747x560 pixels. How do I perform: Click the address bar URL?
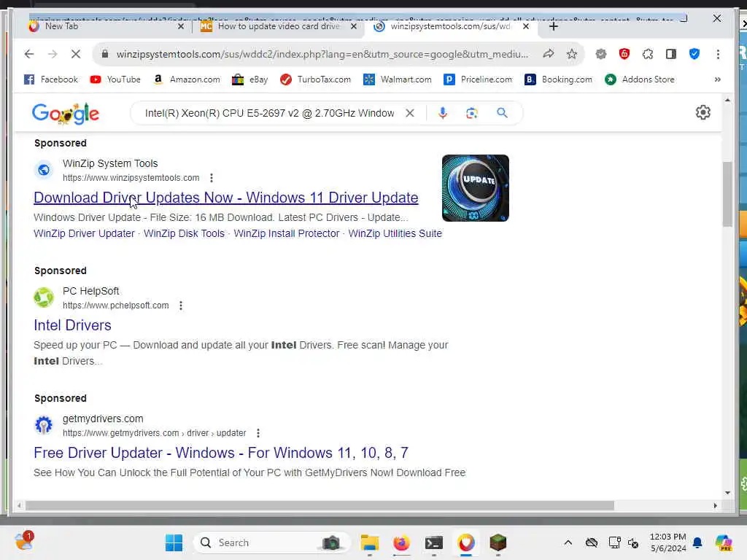point(322,54)
